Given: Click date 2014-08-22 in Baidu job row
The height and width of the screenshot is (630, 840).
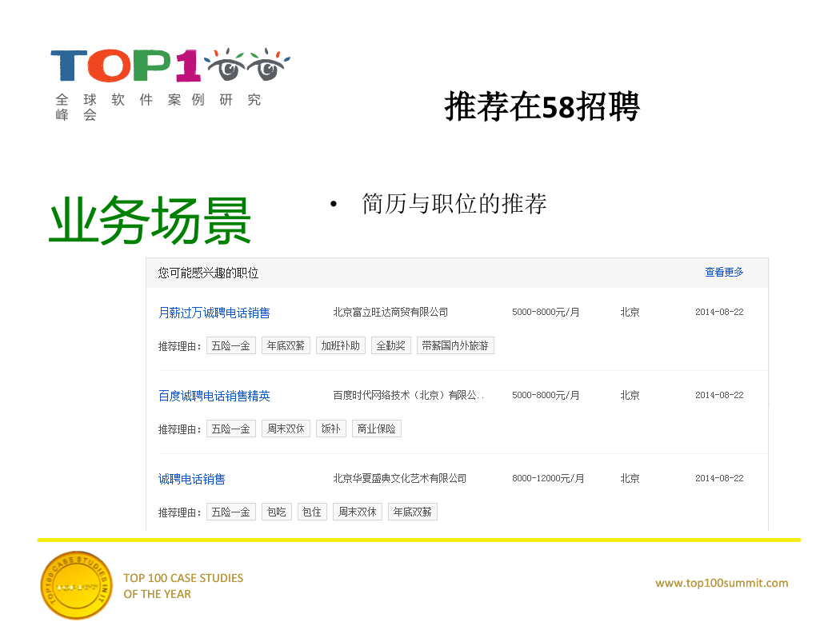Looking at the screenshot, I should [x=719, y=395].
